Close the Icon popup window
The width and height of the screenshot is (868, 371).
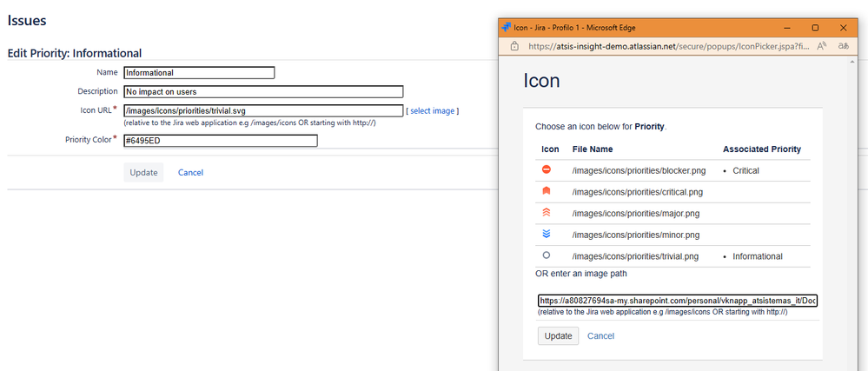coord(843,28)
